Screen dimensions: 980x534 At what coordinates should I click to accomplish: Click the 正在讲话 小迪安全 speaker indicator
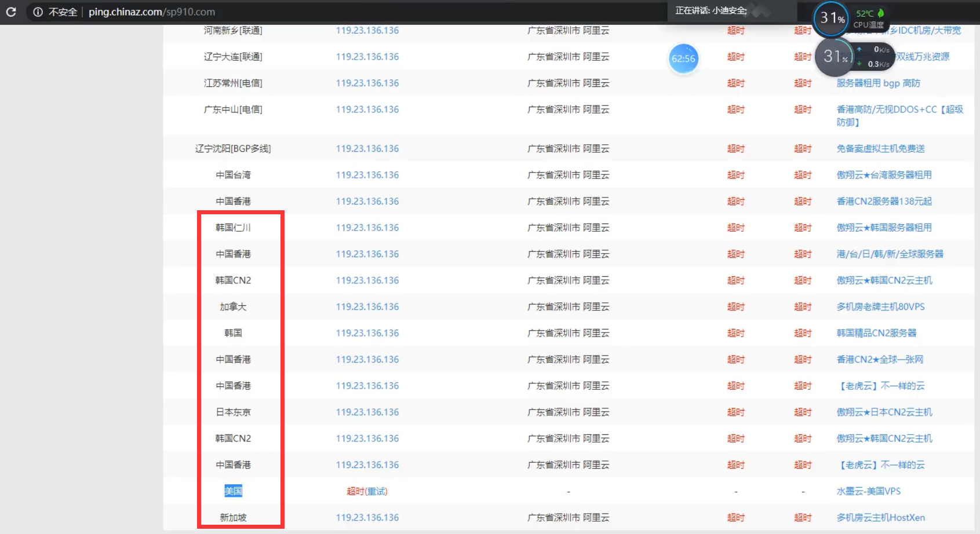click(x=711, y=10)
